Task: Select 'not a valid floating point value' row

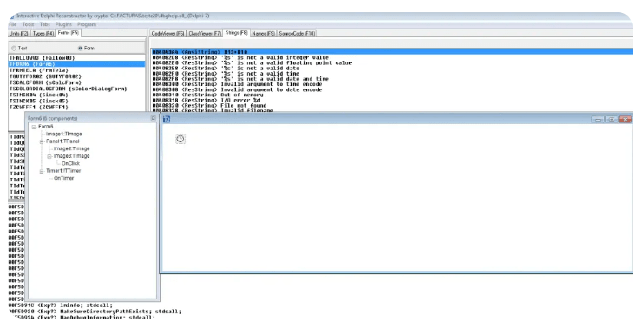Action: coord(391,62)
